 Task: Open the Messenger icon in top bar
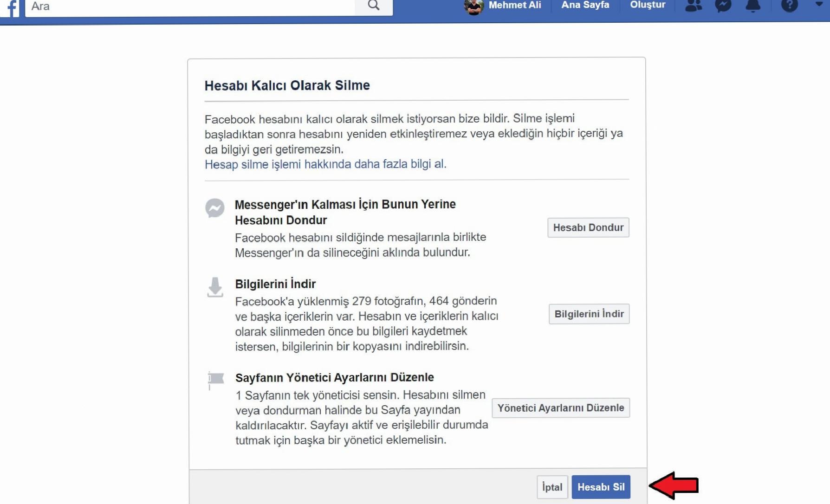(x=723, y=6)
